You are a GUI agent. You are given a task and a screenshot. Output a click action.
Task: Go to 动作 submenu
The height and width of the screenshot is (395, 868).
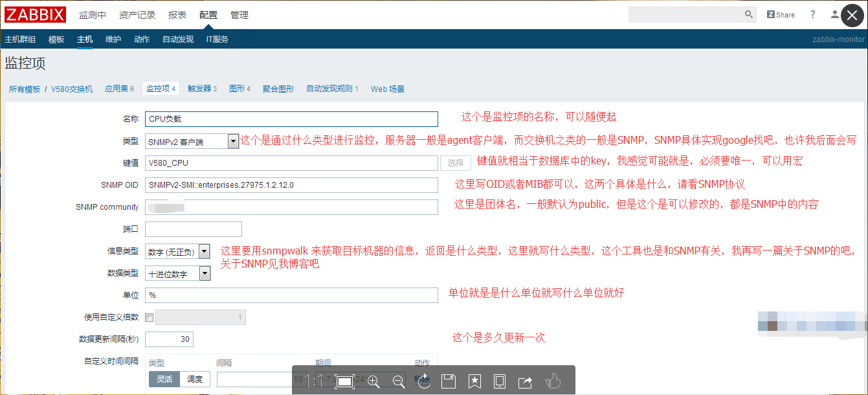(x=142, y=39)
